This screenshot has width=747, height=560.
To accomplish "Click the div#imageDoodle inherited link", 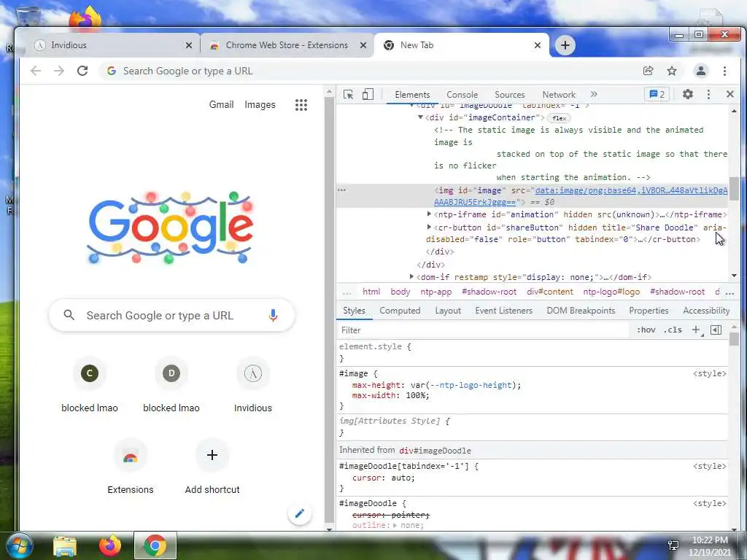I will pyautogui.click(x=435, y=451).
